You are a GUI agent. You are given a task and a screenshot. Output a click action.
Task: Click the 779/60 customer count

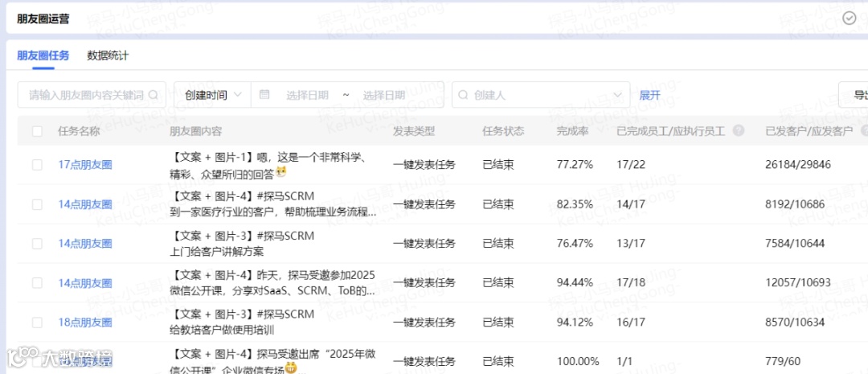[x=783, y=362]
